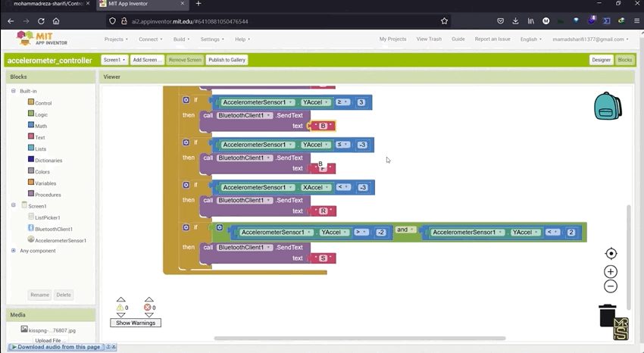
Task: Open the and operator dropdown
Action: coord(405,230)
